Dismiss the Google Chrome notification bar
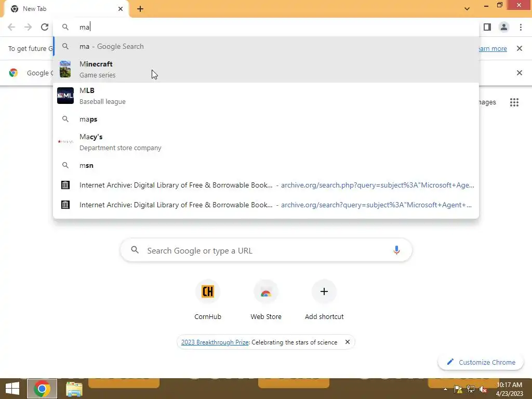532x399 pixels. coord(519,73)
